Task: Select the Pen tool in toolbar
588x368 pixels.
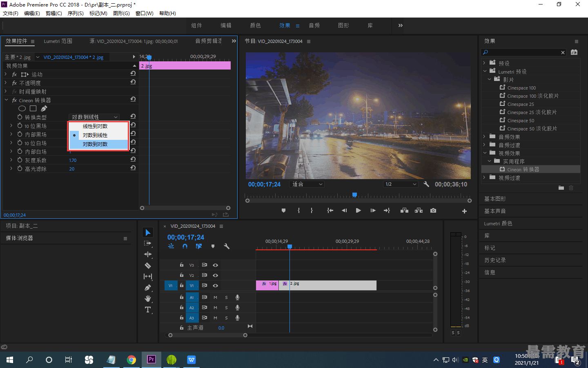Action: [x=148, y=287]
